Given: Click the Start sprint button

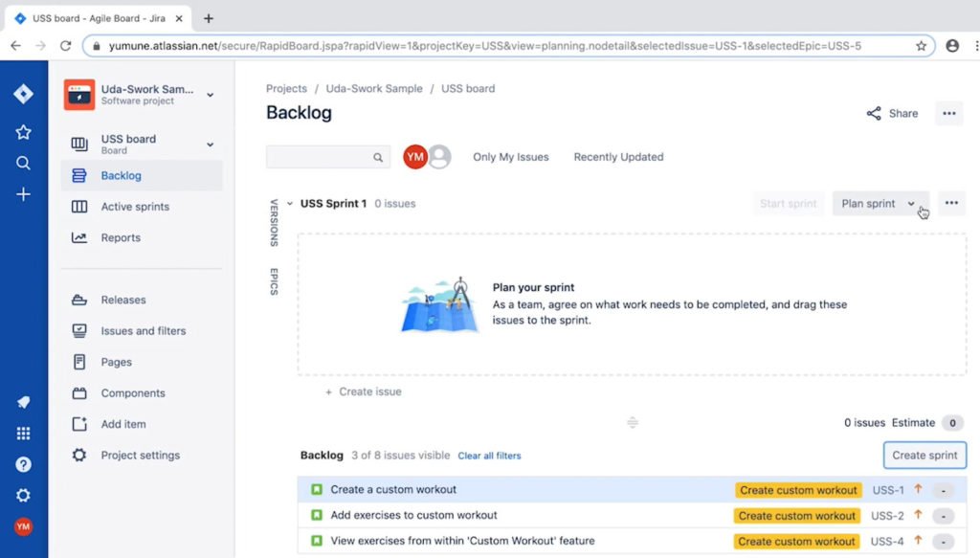Looking at the screenshot, I should pyautogui.click(x=789, y=204).
